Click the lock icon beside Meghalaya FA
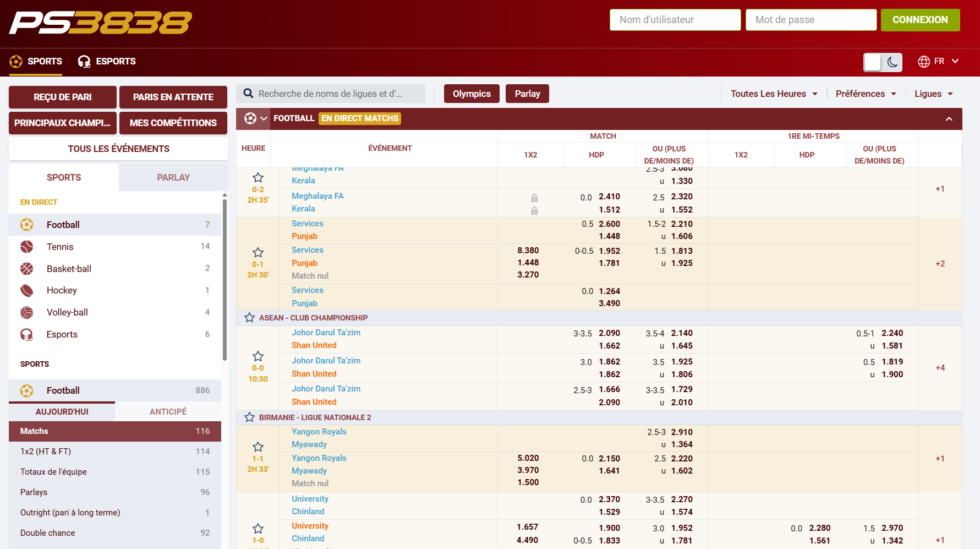Viewport: 980px width, 549px height. (x=534, y=198)
